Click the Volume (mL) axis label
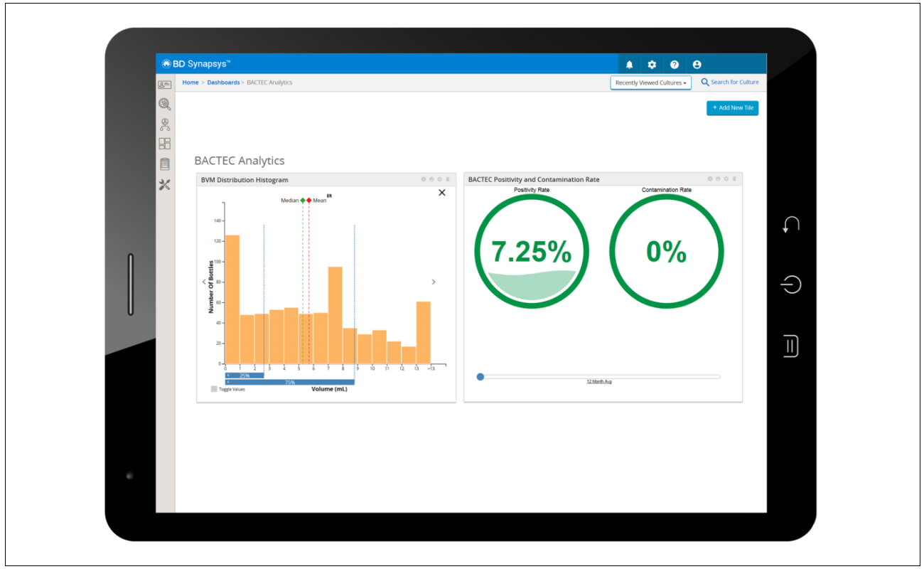The width and height of the screenshot is (924, 569). coord(329,389)
